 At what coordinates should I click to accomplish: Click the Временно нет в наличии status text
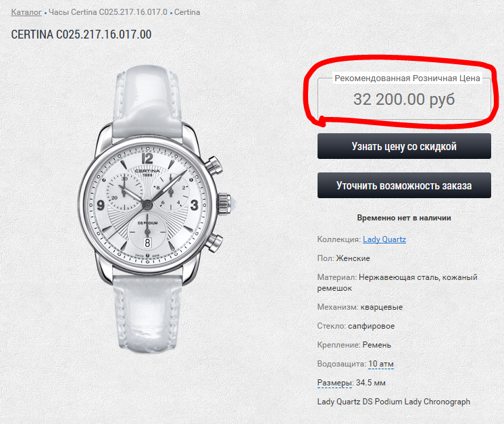point(404,218)
